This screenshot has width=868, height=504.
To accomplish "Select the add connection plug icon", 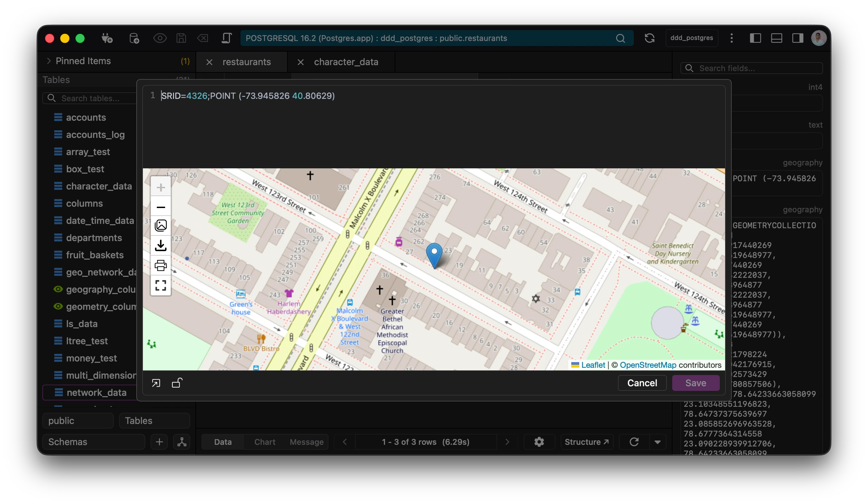I will point(107,38).
